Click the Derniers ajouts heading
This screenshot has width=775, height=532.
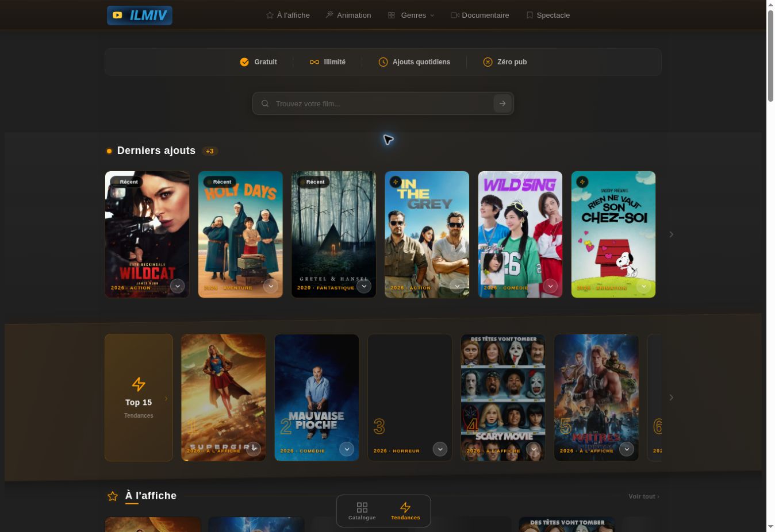click(156, 151)
